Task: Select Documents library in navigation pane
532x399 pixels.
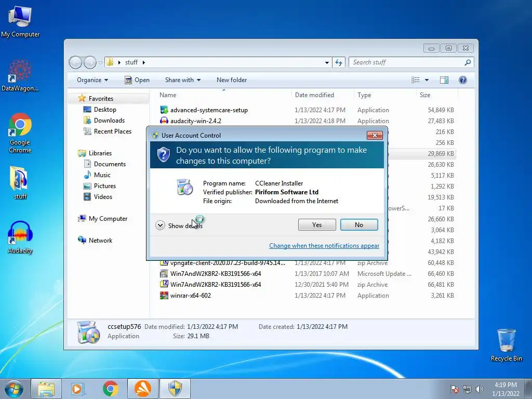Action: point(110,164)
